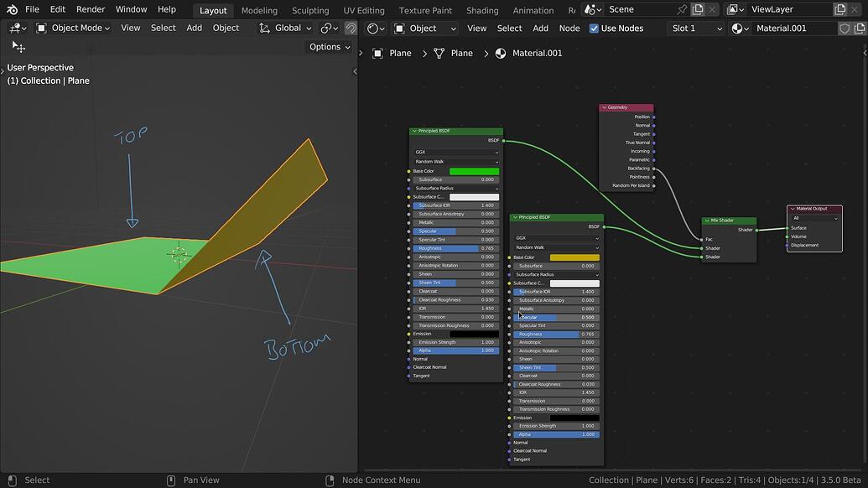
Task: Open the node editor Node menu
Action: [x=569, y=29]
